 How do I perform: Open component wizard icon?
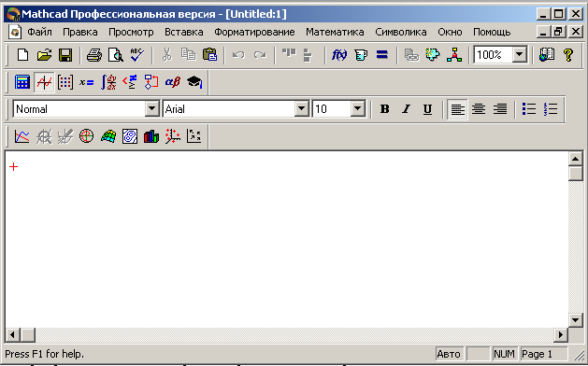tap(433, 55)
